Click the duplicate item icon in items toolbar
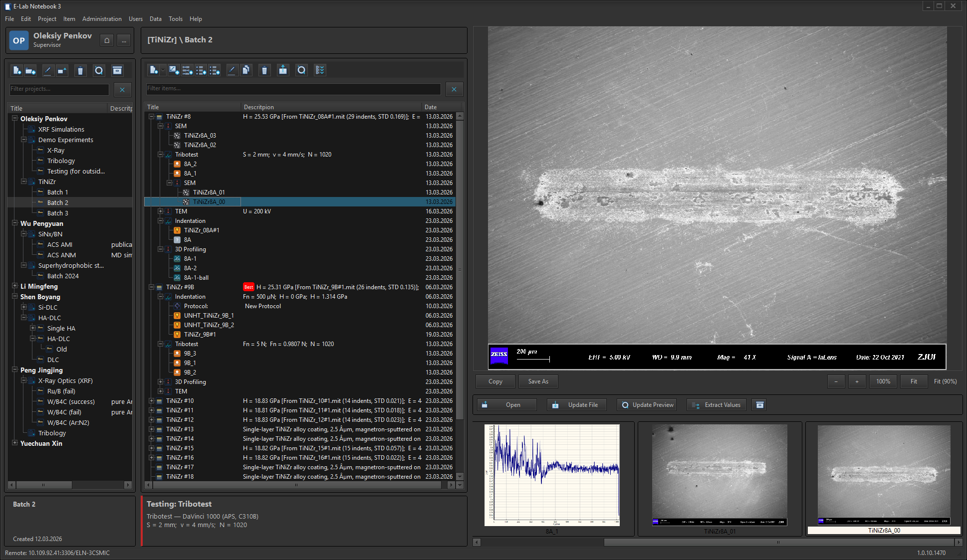This screenshot has width=967, height=560. (246, 70)
